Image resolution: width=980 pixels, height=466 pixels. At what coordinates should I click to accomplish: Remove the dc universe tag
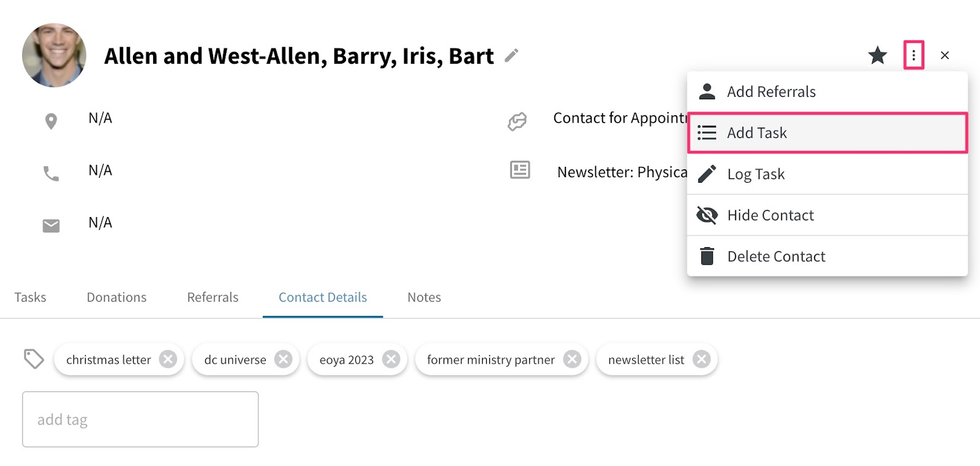(x=283, y=359)
